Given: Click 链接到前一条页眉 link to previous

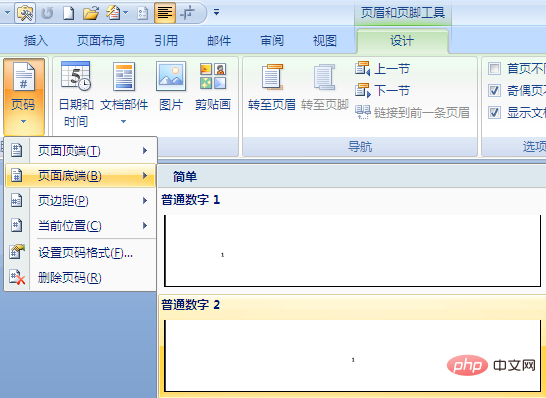Looking at the screenshot, I should (412, 112).
